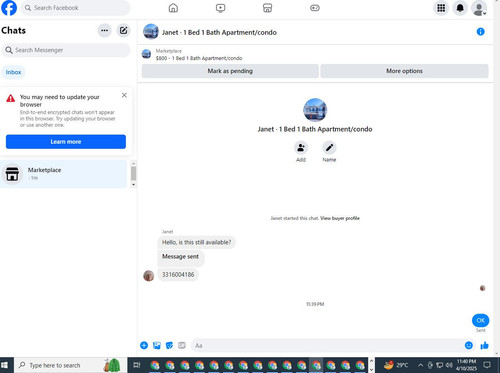Click the 3316004186 message

click(x=178, y=275)
